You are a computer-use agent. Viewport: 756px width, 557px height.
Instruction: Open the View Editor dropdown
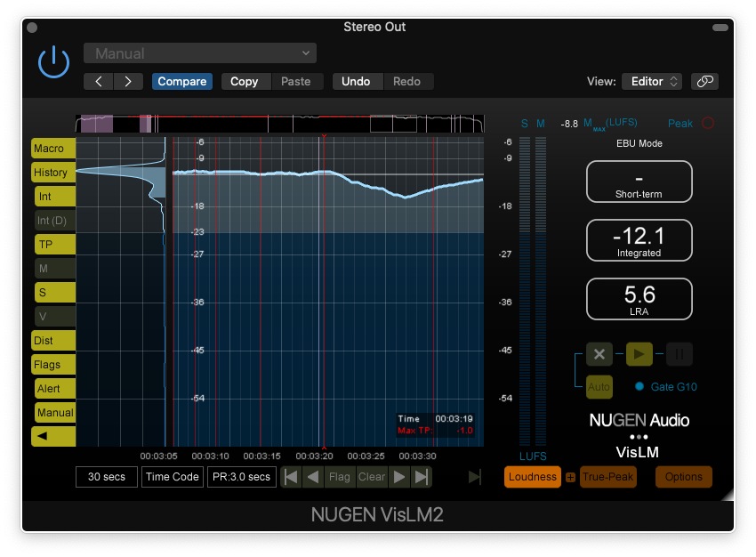651,81
